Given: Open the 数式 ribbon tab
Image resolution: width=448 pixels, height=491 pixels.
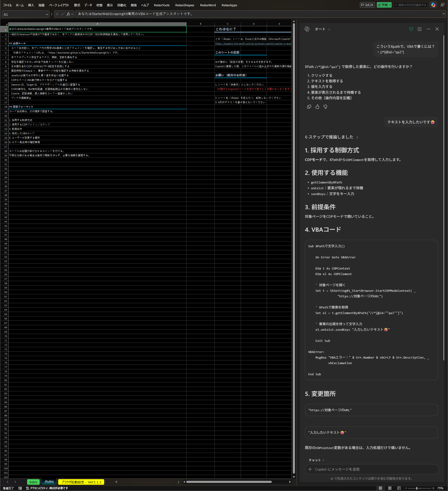Looking at the screenshot, I should [x=77, y=5].
